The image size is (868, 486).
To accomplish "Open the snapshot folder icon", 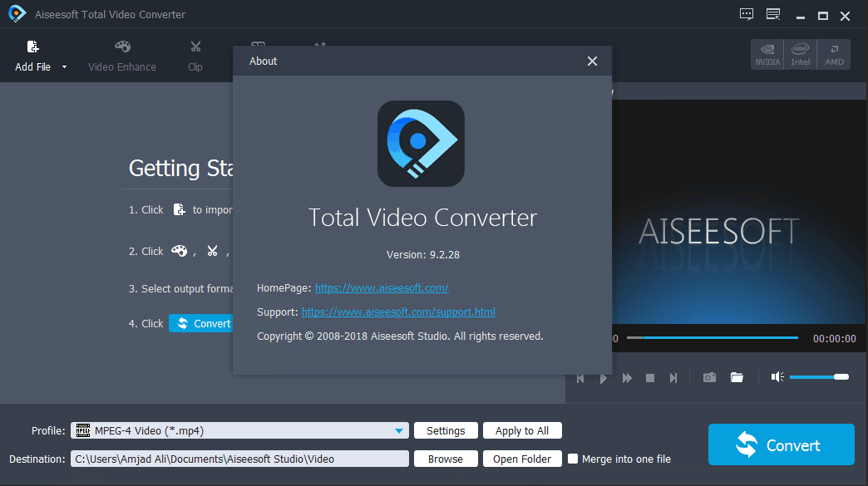I will pyautogui.click(x=737, y=376).
